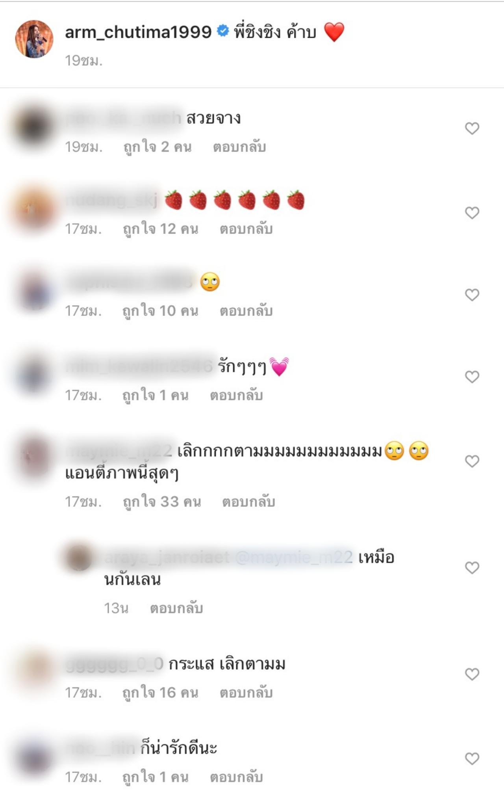
Task: Reply to the เหมือนกันเลน nested reply
Action: tap(176, 608)
